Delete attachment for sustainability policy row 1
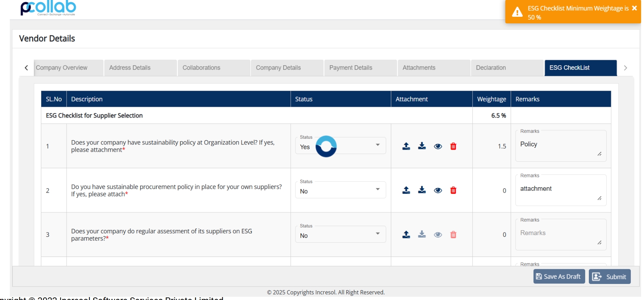This screenshot has height=300, width=644. 453,146
